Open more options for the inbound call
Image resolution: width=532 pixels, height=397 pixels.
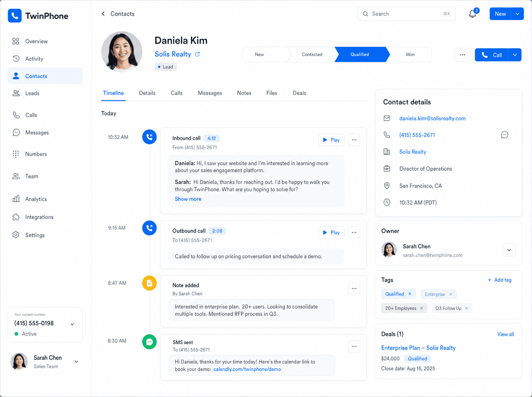coord(354,140)
